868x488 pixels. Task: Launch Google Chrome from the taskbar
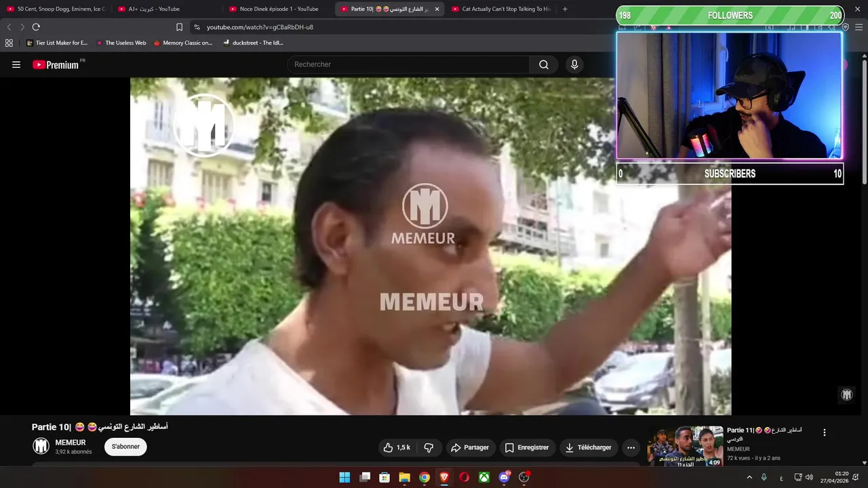coord(424,477)
